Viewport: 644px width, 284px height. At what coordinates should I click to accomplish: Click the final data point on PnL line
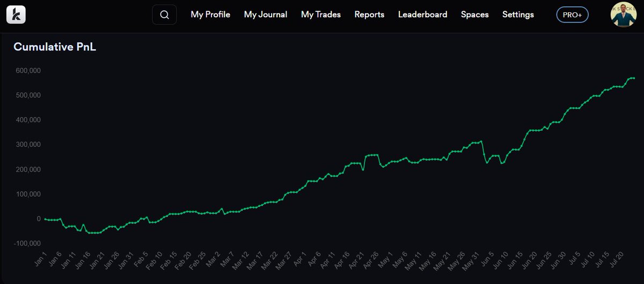(634, 78)
